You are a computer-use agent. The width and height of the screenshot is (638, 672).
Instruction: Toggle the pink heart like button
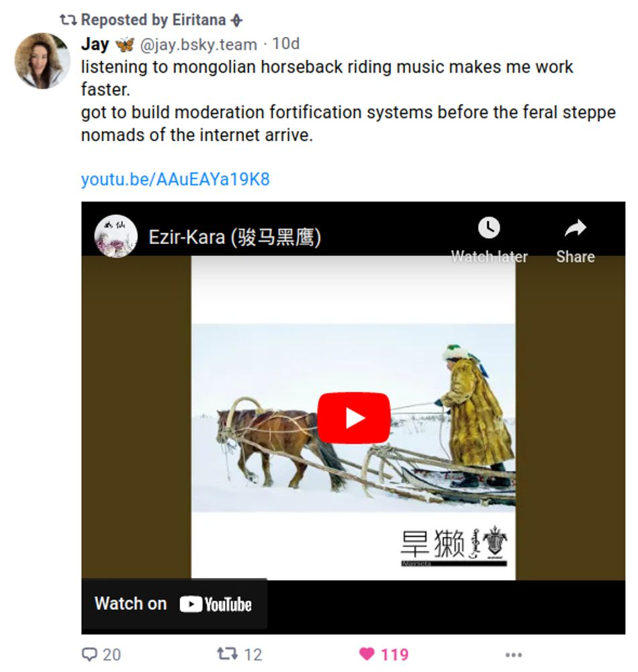[367, 654]
